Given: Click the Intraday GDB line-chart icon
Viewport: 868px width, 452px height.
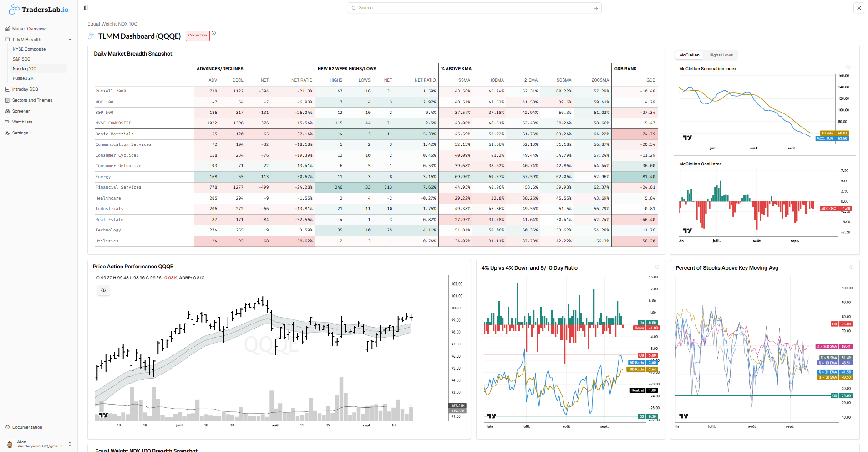Looking at the screenshot, I should (x=7, y=89).
